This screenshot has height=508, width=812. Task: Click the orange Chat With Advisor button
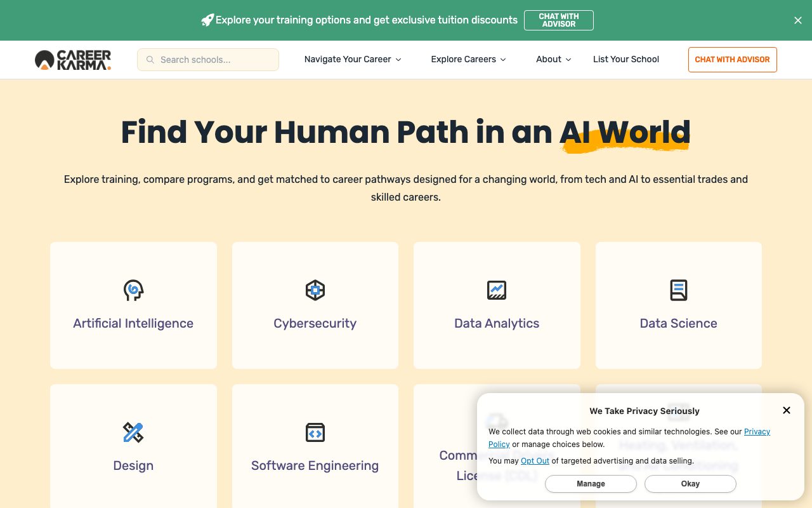(733, 60)
